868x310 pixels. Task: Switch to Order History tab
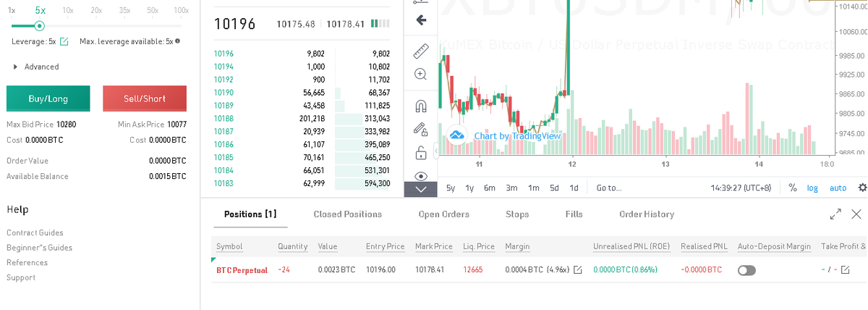click(x=647, y=214)
